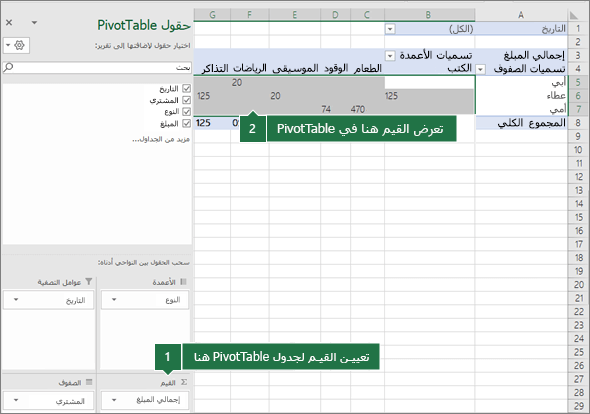Click the عطاء row label cell
Viewport: 590px width, 414px height.
coord(521,96)
